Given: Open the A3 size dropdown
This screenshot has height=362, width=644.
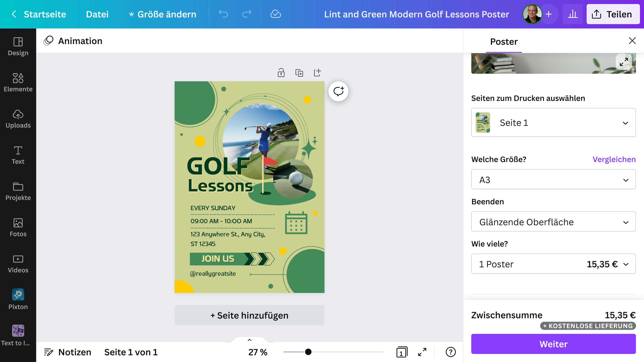Looking at the screenshot, I should click(553, 179).
